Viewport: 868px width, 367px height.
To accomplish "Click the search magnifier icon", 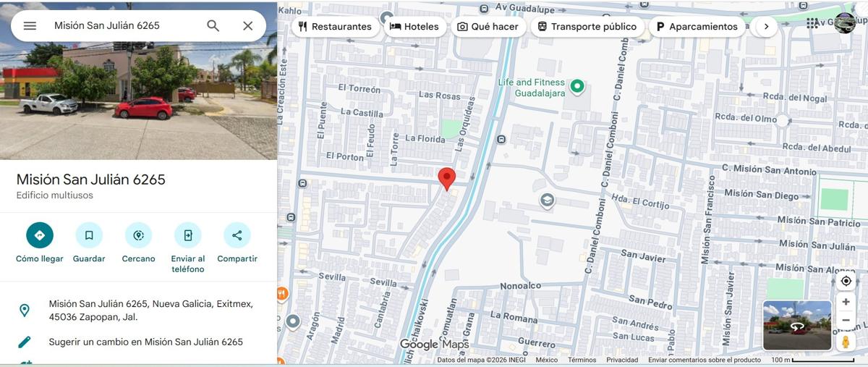I will click(213, 25).
